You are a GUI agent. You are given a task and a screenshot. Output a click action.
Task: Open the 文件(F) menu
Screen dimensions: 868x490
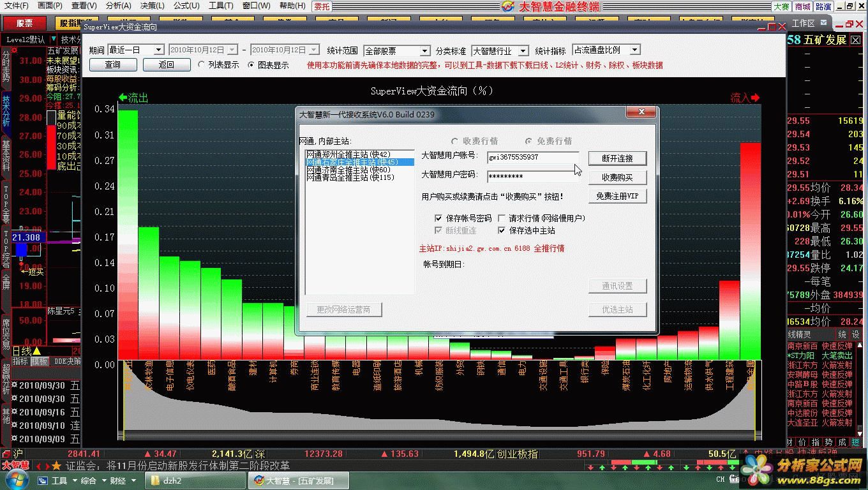click(x=17, y=6)
